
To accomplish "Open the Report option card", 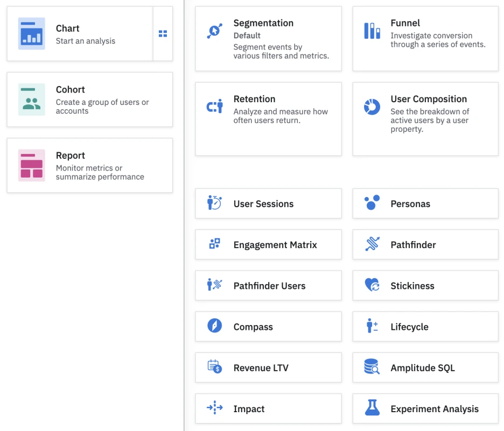I will coord(89,166).
